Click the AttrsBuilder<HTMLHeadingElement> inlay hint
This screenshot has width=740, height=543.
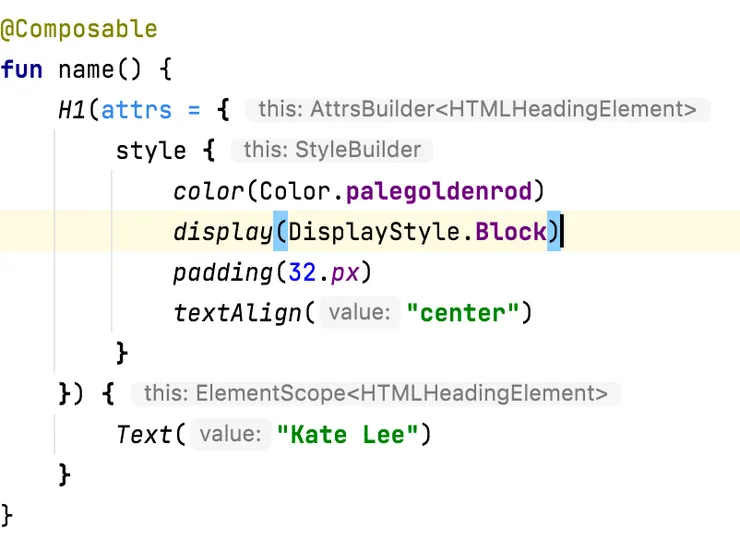click(x=477, y=109)
